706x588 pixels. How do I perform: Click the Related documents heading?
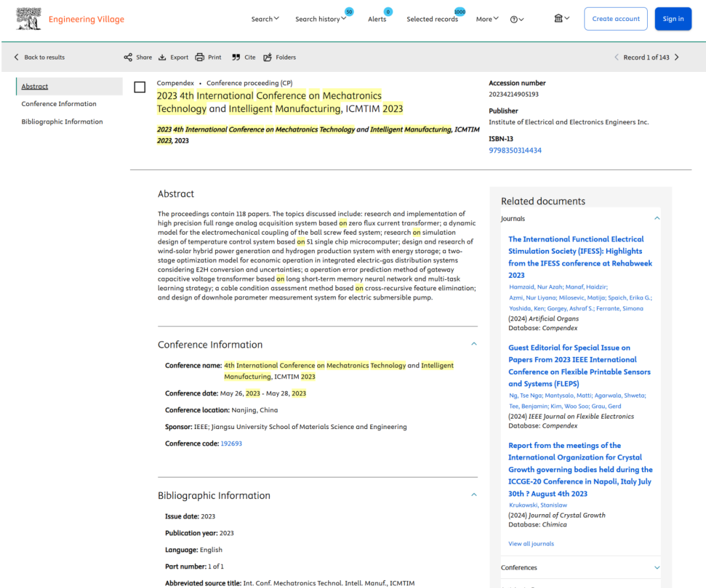pyautogui.click(x=543, y=201)
